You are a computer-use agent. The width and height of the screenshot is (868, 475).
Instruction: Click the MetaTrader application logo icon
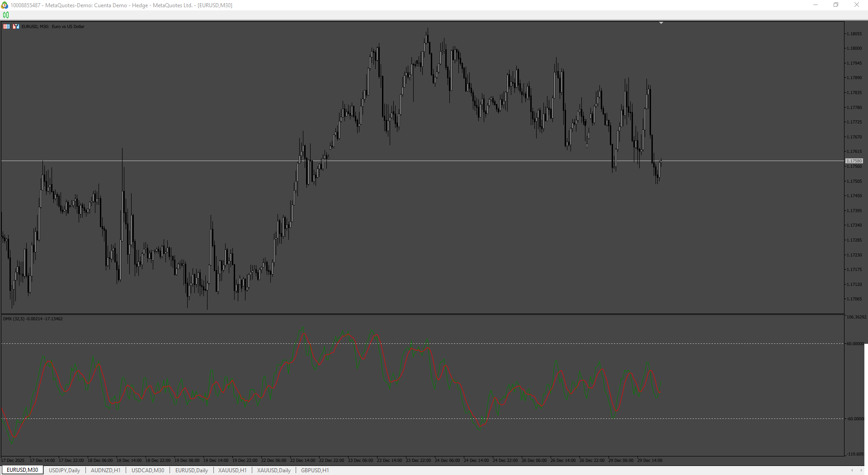5,5
